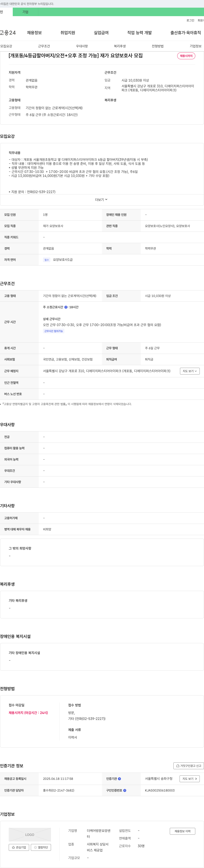The image size is (204, 868).
Task: Click the company name 더케어방문요양센터
Action: [x=98, y=834]
